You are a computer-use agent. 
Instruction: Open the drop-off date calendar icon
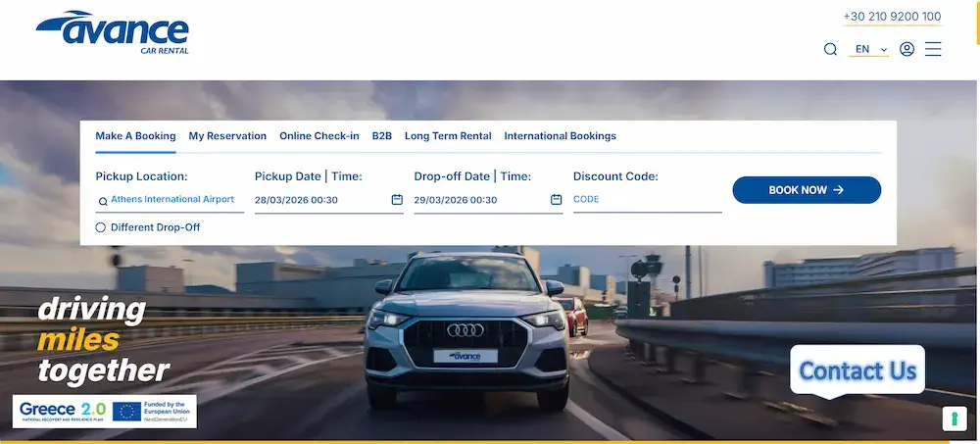(557, 200)
